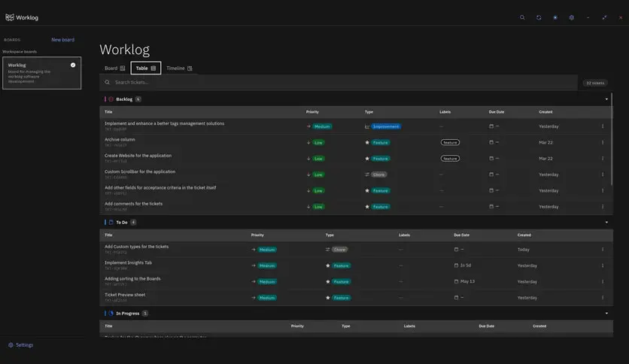Switch to the Timeline view tab

(x=179, y=68)
